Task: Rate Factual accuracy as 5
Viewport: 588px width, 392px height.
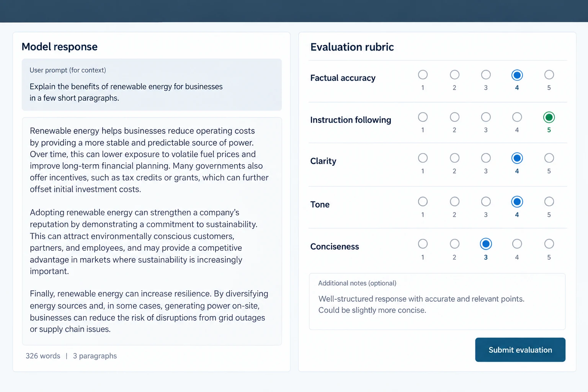Action: click(549, 75)
